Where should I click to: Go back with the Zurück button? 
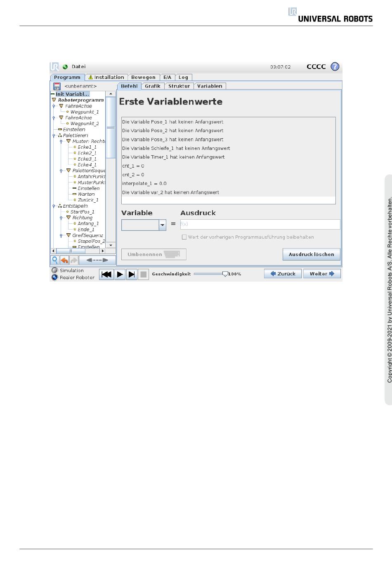click(283, 274)
